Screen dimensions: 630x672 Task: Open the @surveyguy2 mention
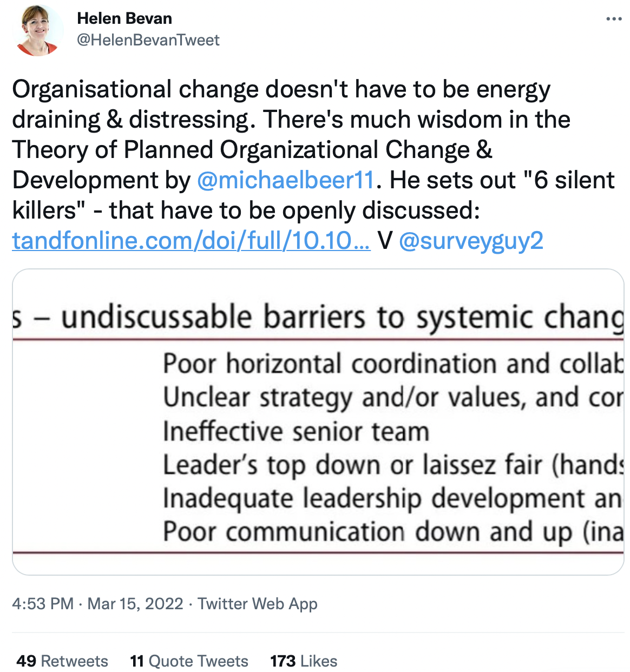471,241
